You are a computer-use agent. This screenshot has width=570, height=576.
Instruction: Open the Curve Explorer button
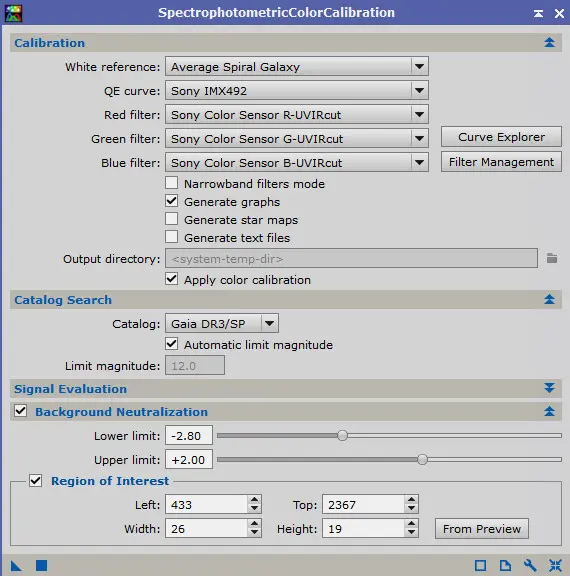point(501,137)
